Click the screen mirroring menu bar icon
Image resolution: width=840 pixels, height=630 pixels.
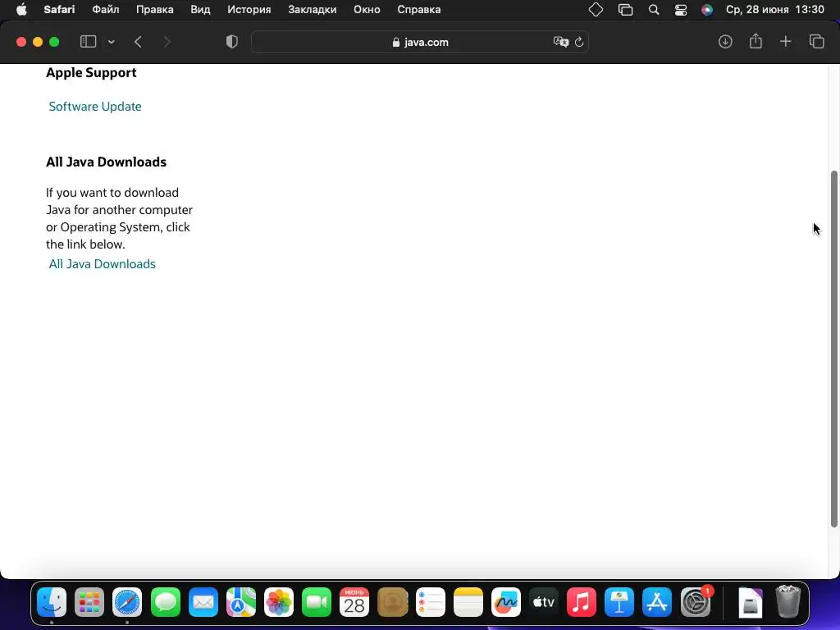pos(625,10)
